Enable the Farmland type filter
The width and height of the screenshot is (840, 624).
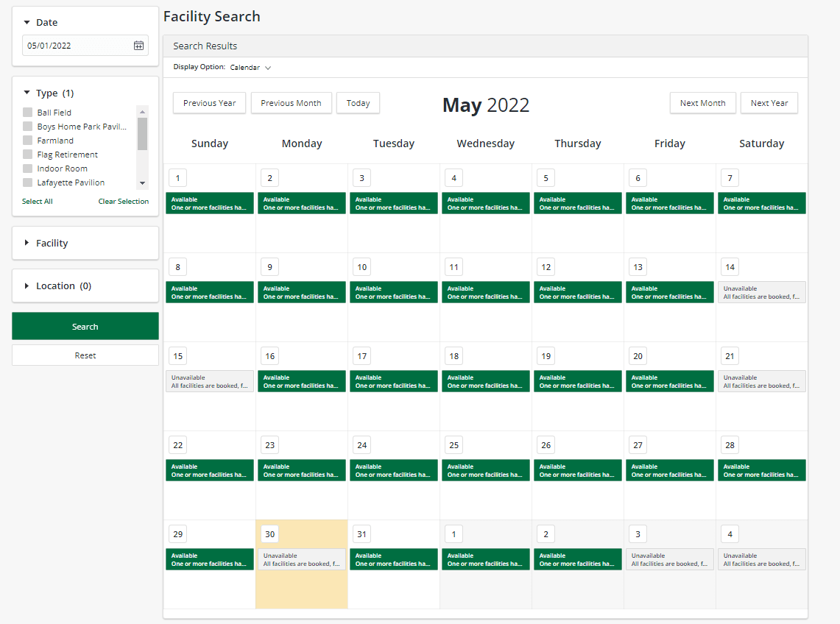28,141
